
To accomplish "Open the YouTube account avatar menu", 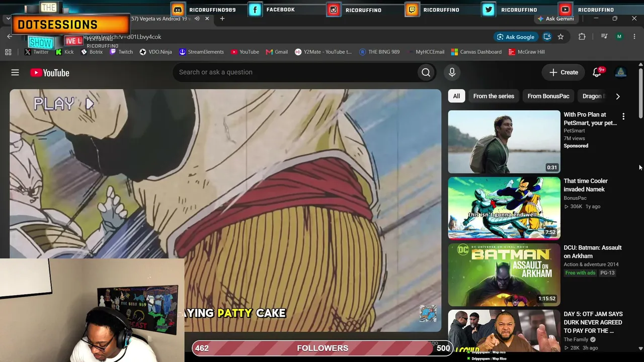I will tap(621, 72).
